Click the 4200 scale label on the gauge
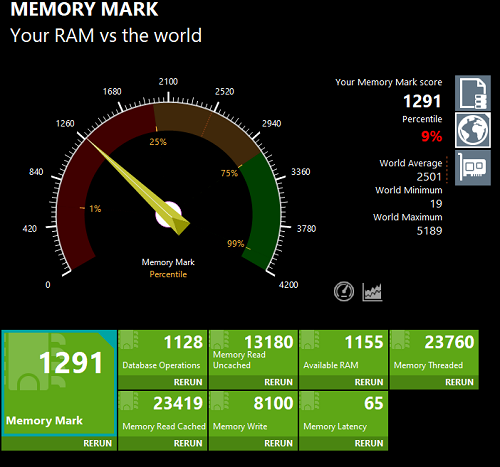Image resolution: width=500 pixels, height=467 pixels. 289,285
